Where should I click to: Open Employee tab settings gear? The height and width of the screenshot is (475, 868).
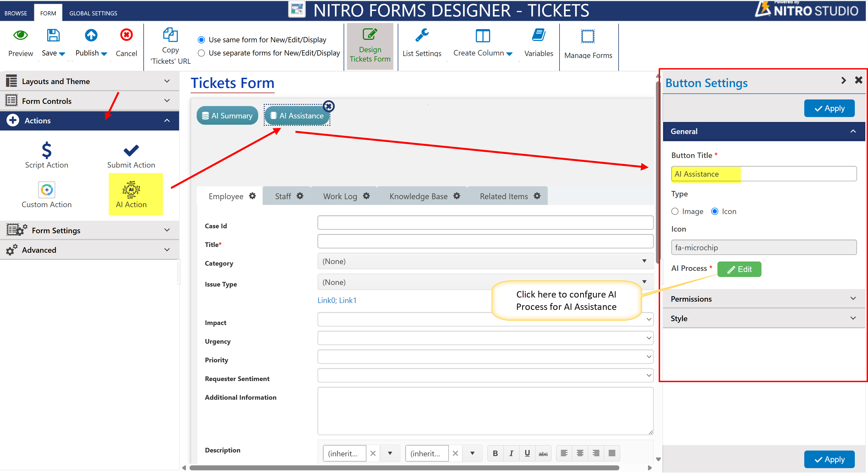coord(252,196)
